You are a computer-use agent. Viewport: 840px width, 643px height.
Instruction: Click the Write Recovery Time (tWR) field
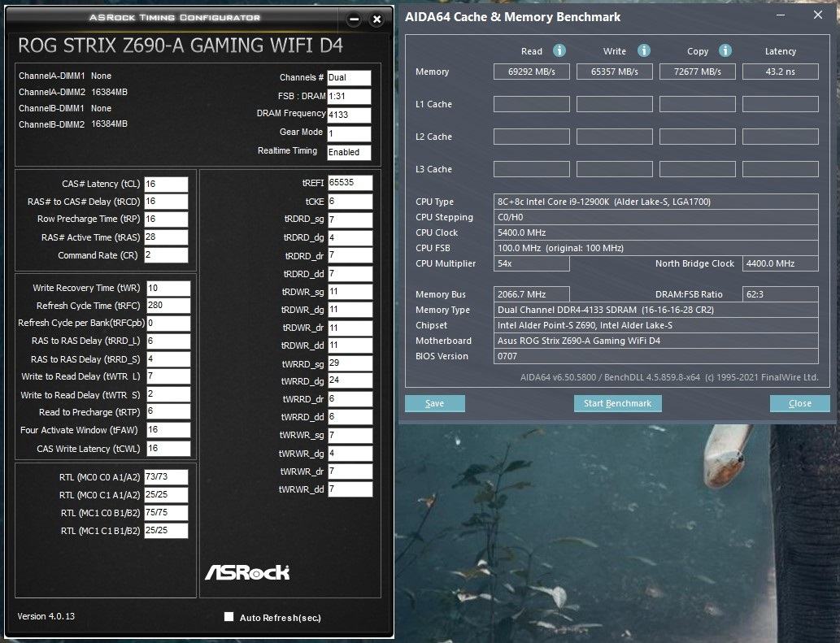[168, 288]
